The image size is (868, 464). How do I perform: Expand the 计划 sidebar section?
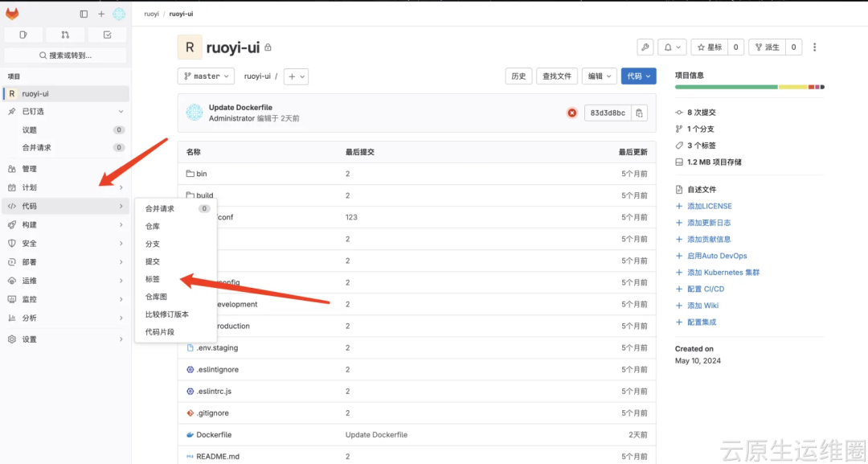pyautogui.click(x=66, y=187)
